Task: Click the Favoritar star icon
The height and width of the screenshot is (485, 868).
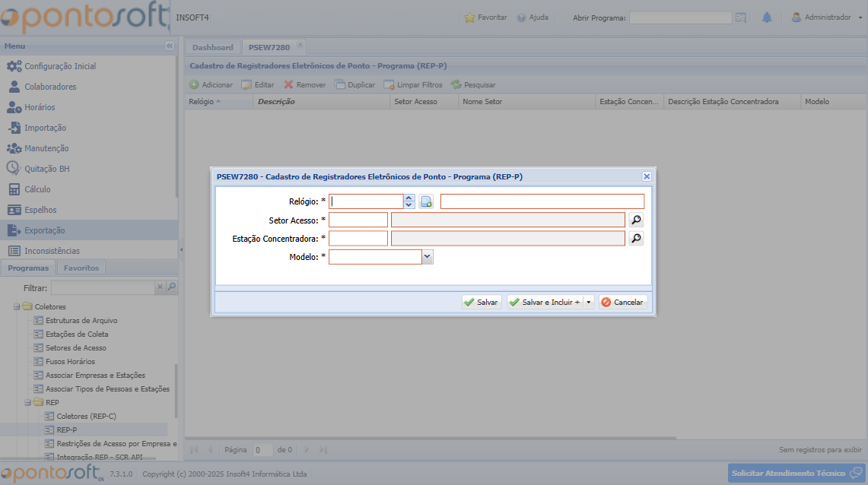Action: (470, 17)
